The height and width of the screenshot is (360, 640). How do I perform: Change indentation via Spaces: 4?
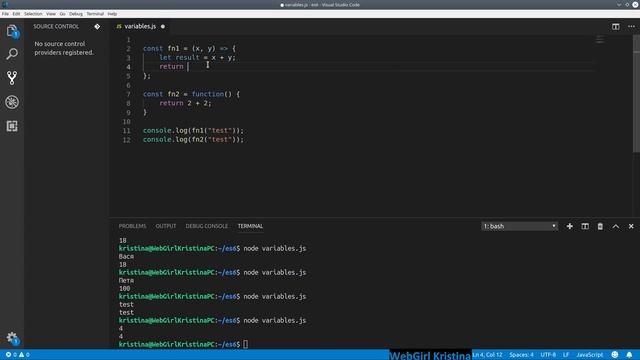coord(521,355)
